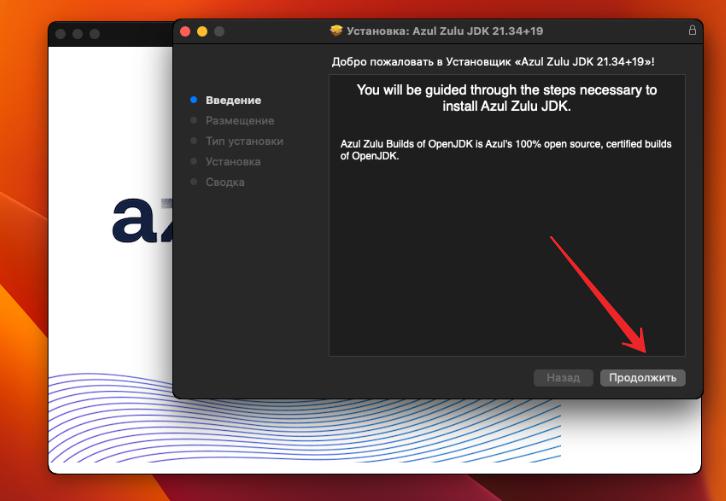Image resolution: width=726 pixels, height=501 pixels.
Task: Click the disabled Назад button
Action: (x=563, y=378)
